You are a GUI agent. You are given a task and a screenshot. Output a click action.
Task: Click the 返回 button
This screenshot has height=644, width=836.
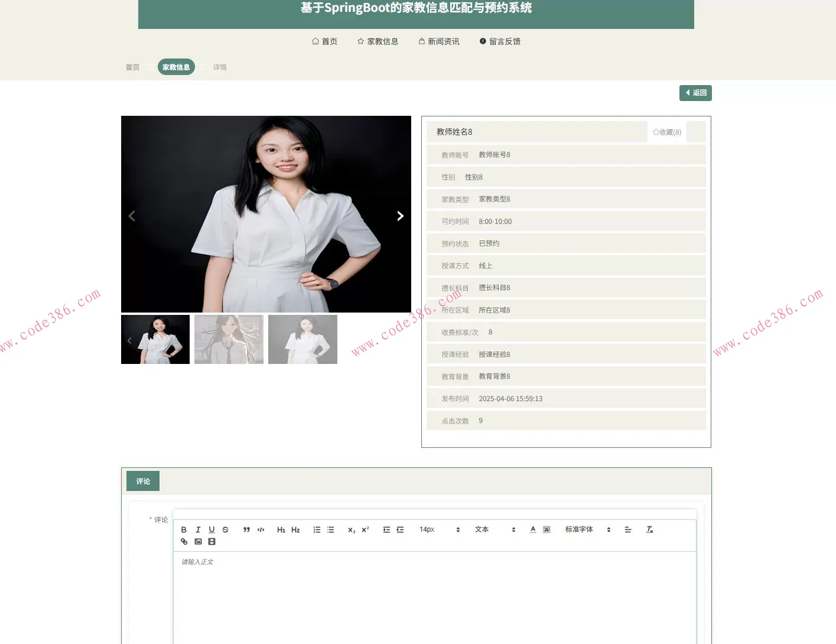click(695, 93)
